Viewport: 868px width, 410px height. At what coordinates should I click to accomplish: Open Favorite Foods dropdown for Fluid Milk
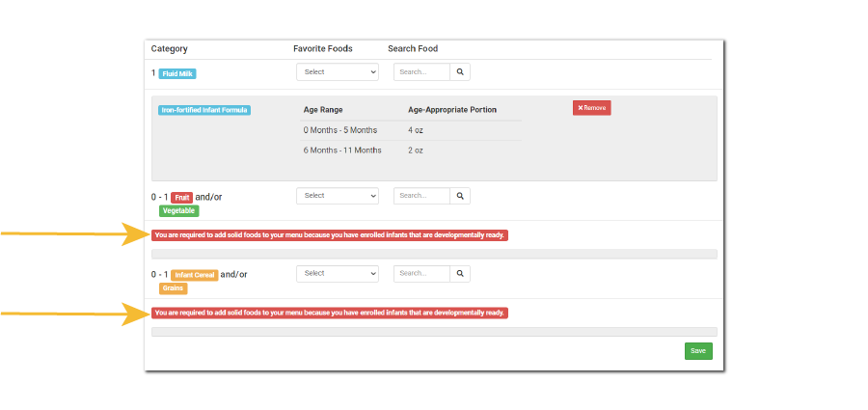(337, 72)
